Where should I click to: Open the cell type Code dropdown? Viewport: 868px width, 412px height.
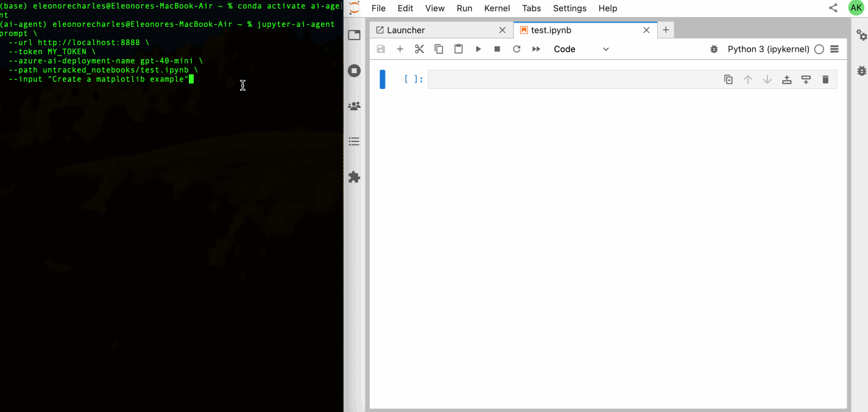[x=581, y=49]
